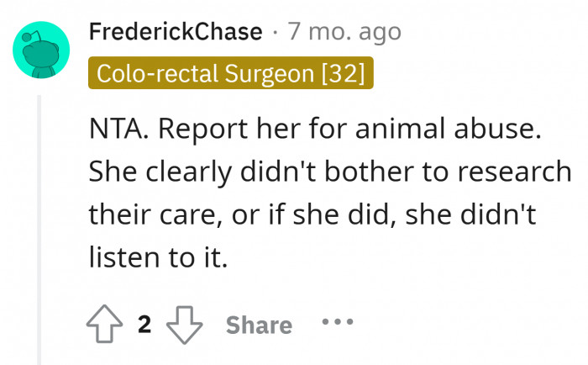
Task: Click the last line "listen to it."
Action: 159,255
